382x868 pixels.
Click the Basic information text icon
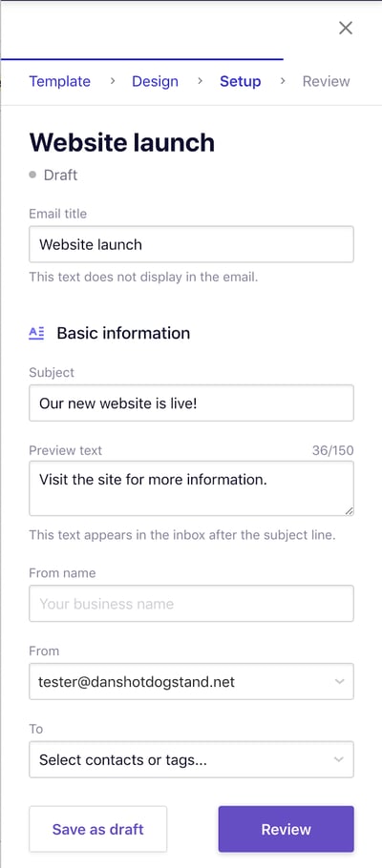pos(36,333)
